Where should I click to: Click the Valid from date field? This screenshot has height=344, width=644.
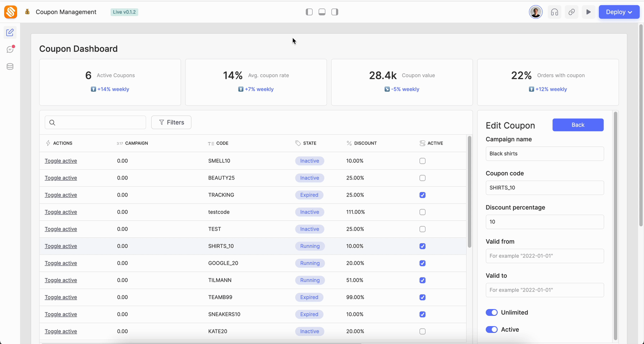pos(544,256)
